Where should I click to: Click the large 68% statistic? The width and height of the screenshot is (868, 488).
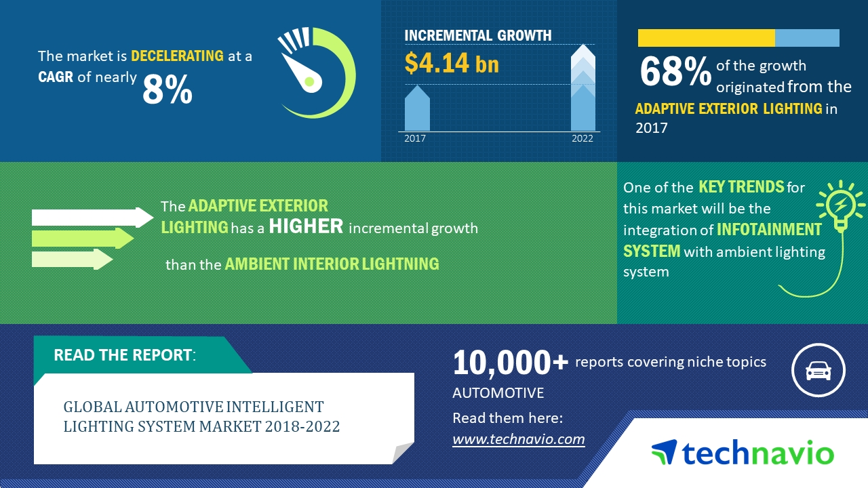coord(675,73)
